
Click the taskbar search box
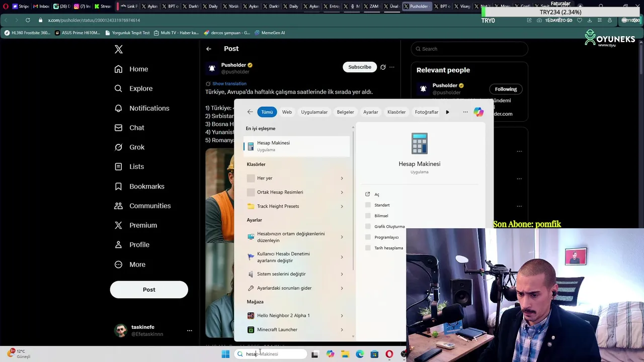click(x=270, y=354)
